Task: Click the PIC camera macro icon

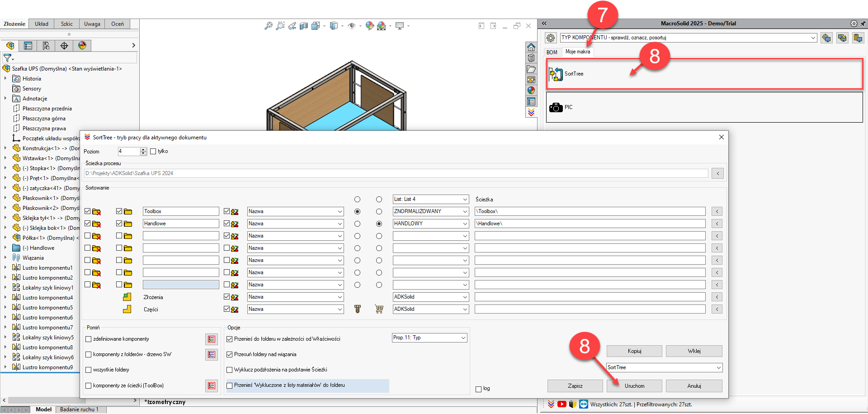Action: coord(556,107)
